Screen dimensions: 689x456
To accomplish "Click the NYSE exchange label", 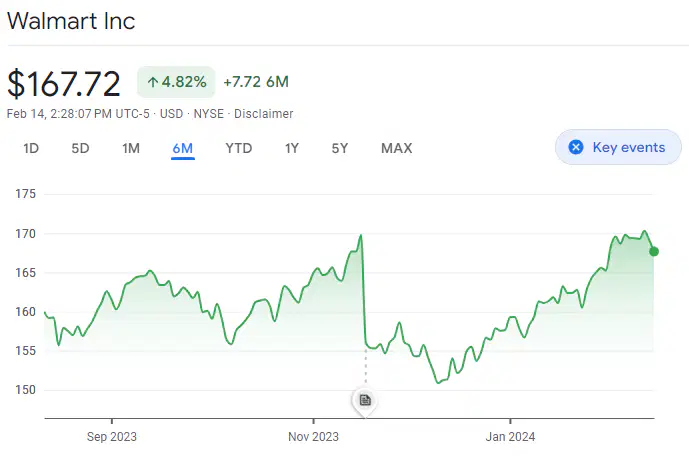I will 208,114.
